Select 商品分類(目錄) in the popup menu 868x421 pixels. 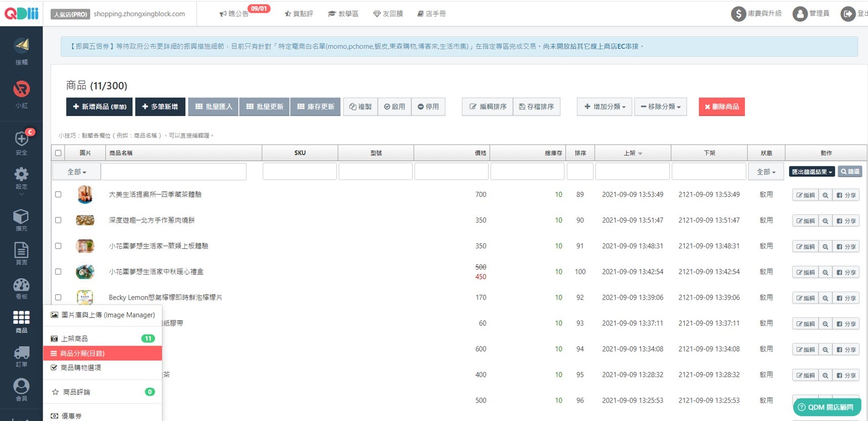tap(103, 353)
